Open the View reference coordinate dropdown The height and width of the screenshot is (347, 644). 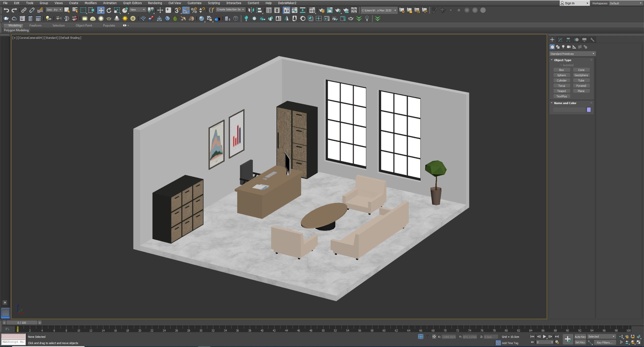click(x=137, y=10)
